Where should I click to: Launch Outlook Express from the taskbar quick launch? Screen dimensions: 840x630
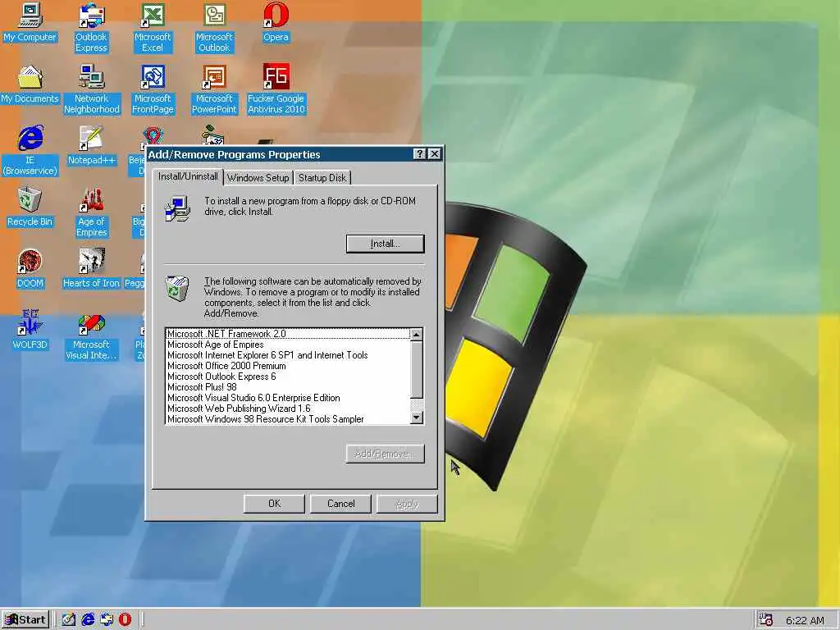[106, 620]
